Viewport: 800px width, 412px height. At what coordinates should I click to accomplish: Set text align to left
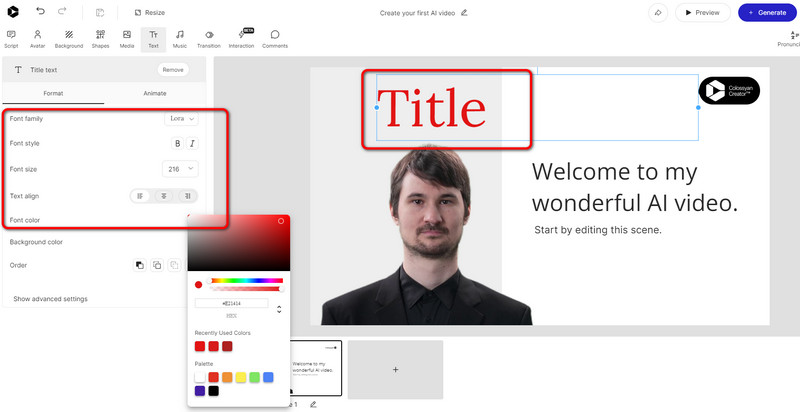point(141,196)
